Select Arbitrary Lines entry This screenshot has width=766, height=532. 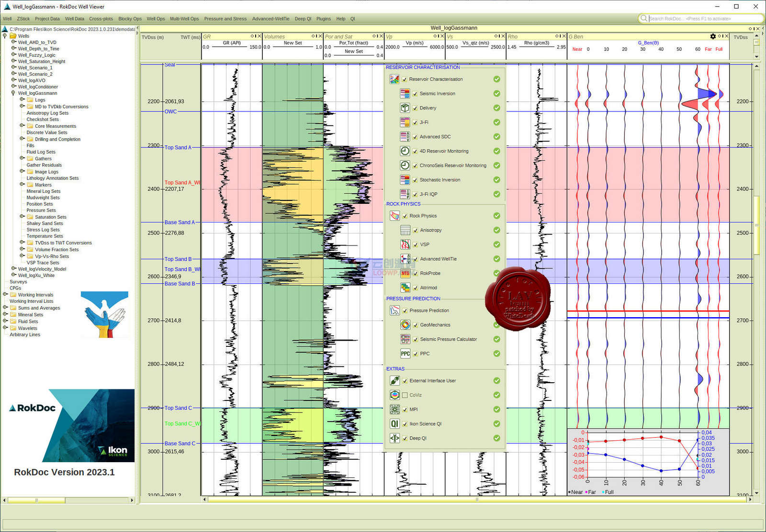pos(25,334)
